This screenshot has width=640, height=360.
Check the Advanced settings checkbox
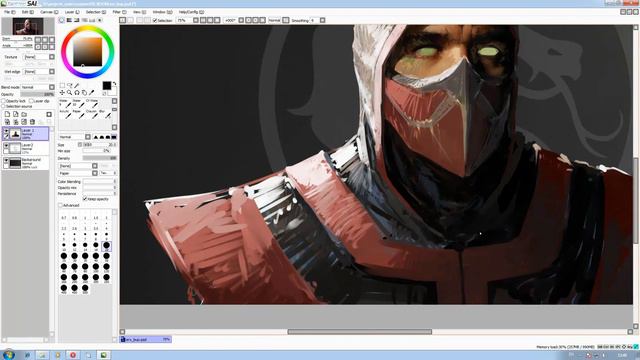pyautogui.click(x=60, y=205)
